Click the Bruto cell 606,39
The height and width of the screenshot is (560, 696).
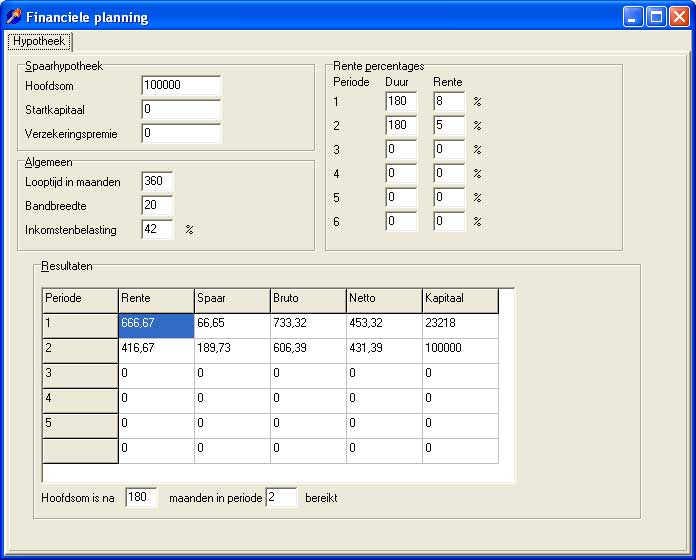(x=308, y=351)
